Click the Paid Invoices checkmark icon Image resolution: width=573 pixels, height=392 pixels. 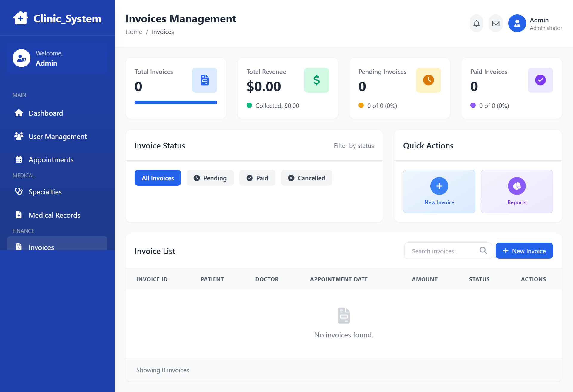pyautogui.click(x=540, y=80)
